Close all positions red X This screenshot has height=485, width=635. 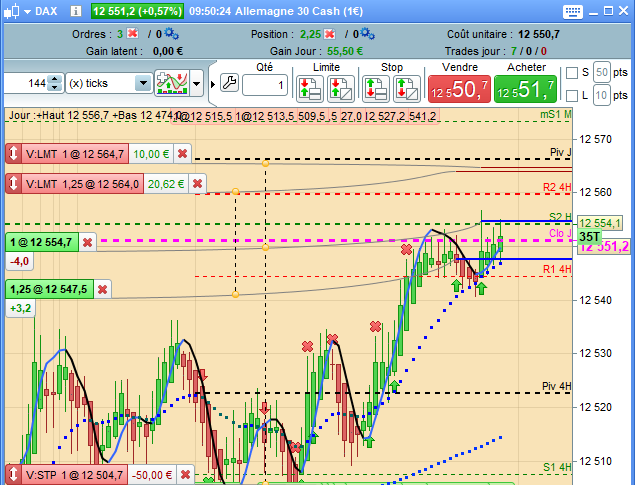pos(330,34)
